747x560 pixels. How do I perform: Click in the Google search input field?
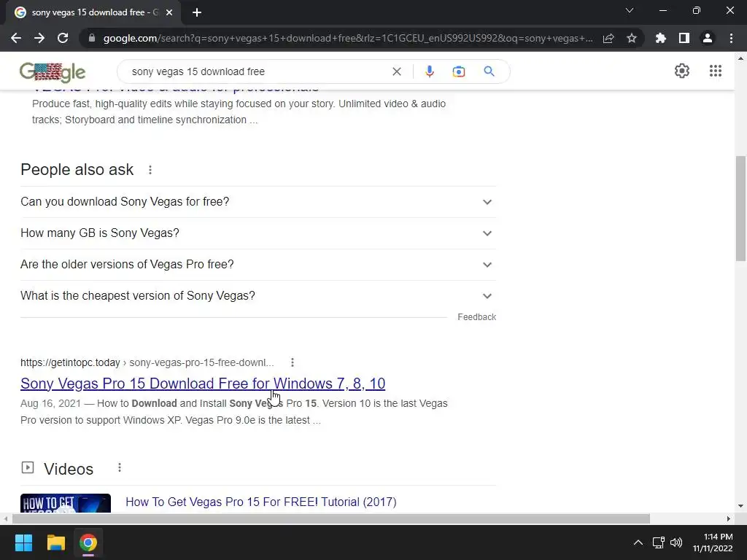(258, 71)
